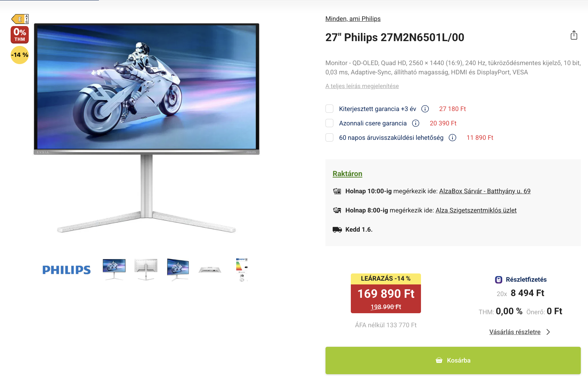The image size is (588, 379).
Task: Select the energy label thumbnail image
Action: click(x=242, y=270)
